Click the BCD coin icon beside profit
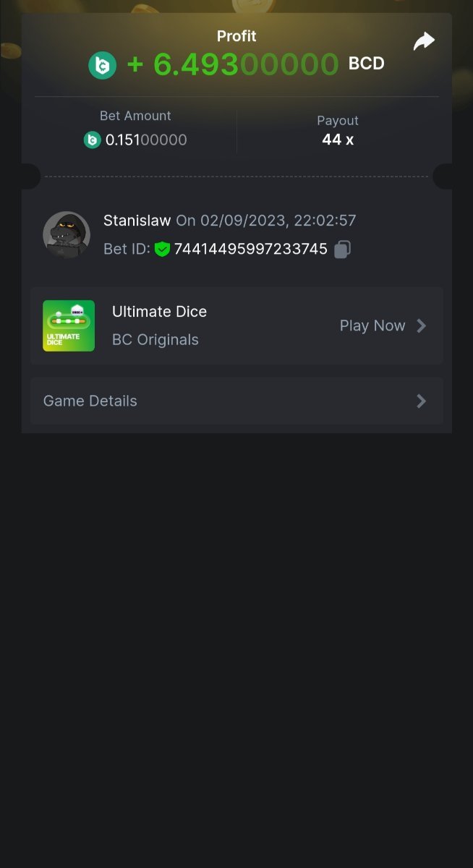The height and width of the screenshot is (868, 473). [x=102, y=65]
